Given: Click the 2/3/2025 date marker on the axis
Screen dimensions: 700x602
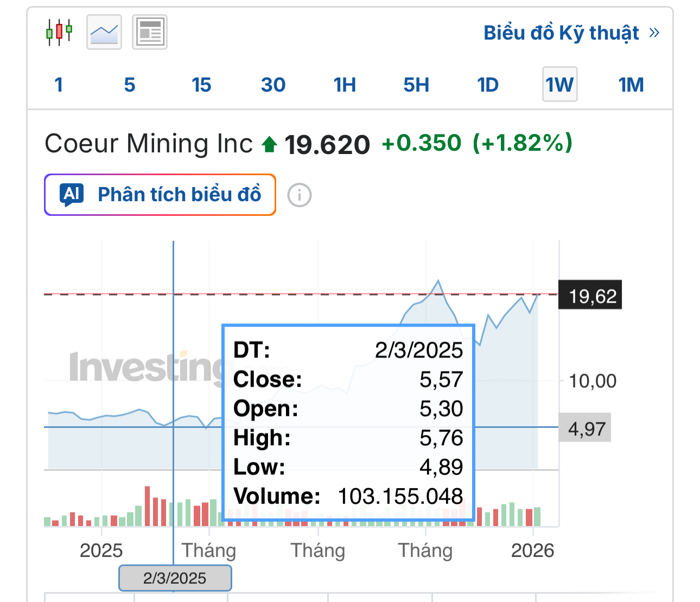Looking at the screenshot, I should (x=175, y=578).
